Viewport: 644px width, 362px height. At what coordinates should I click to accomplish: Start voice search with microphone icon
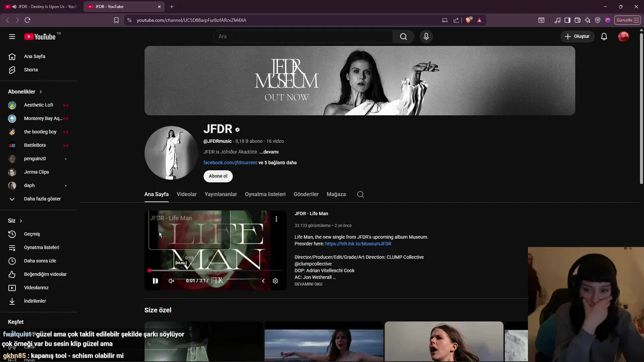pyautogui.click(x=426, y=37)
